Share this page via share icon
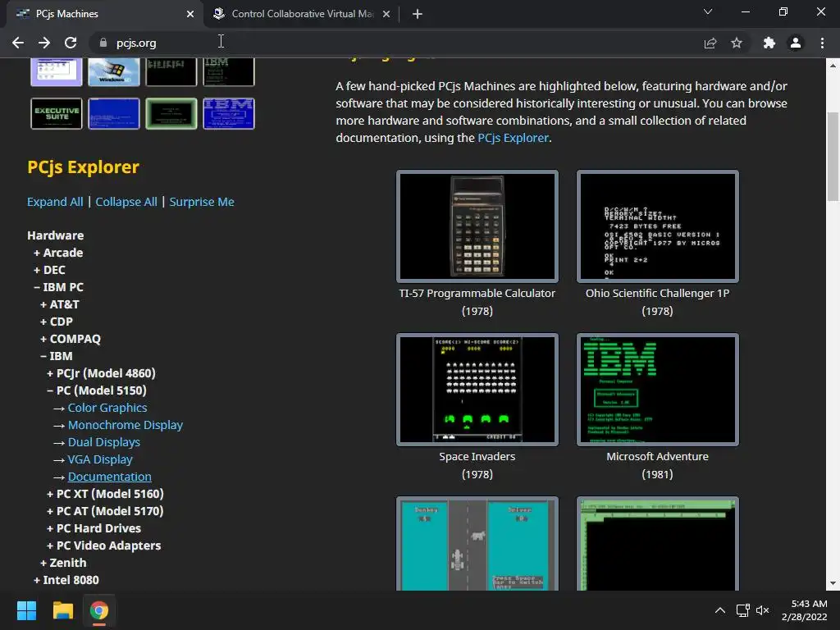The image size is (840, 630). point(710,43)
